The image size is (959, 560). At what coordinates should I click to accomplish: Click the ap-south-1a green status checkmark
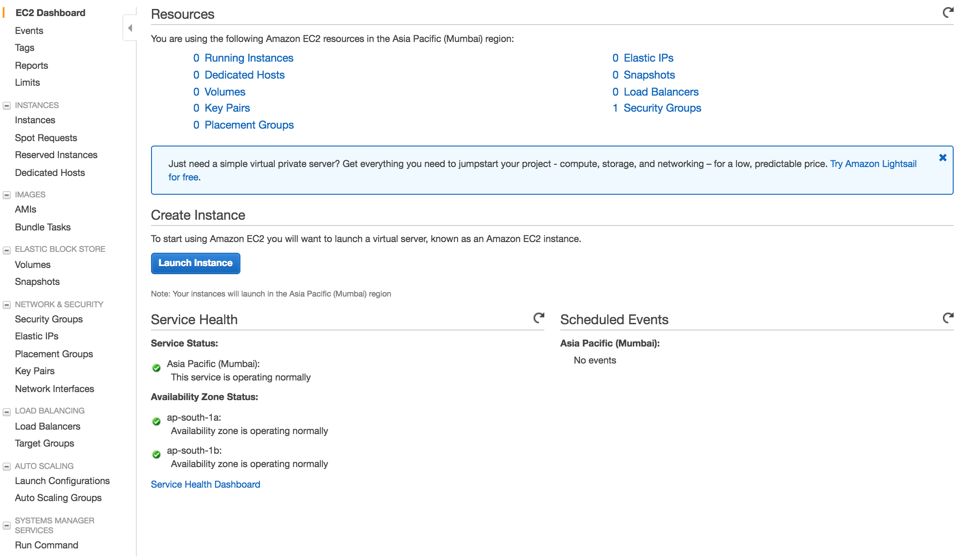coord(156,422)
